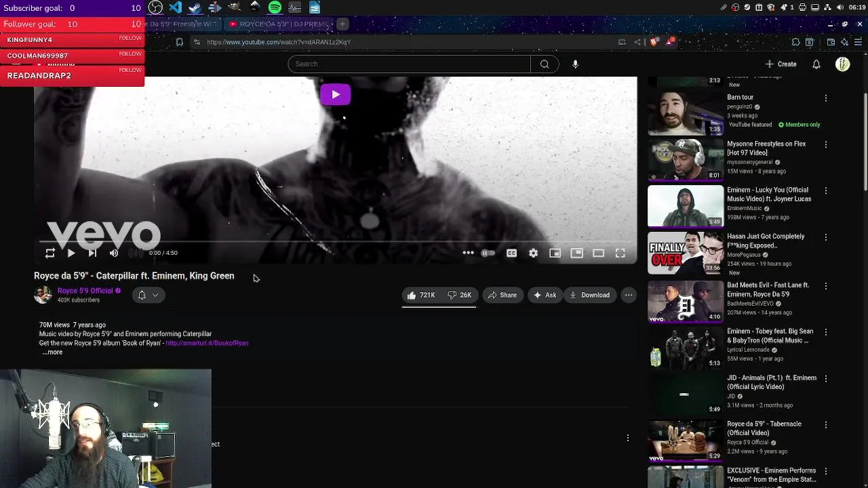The height and width of the screenshot is (488, 868).
Task: Toggle closed captions CC button
Action: (511, 253)
